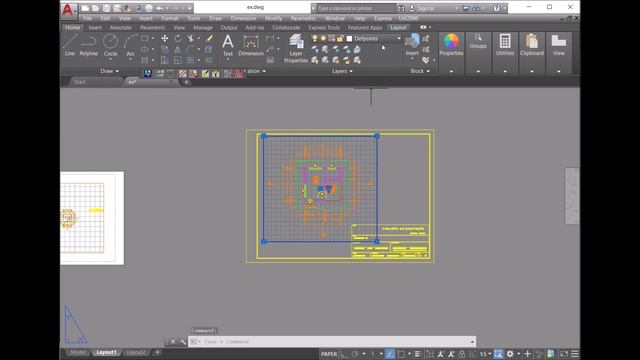Open the Text tool dropdown arrow
640x360 pixels.
[228, 60]
